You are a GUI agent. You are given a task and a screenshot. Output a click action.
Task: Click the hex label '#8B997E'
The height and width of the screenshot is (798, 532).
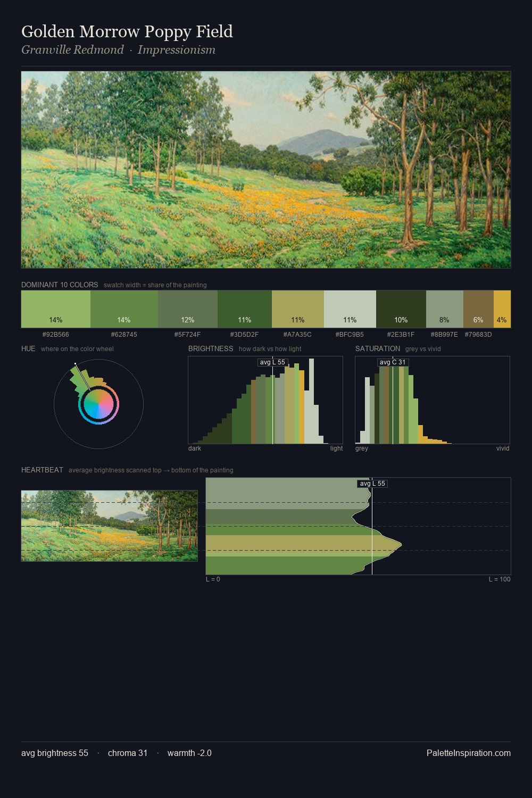pos(444,335)
